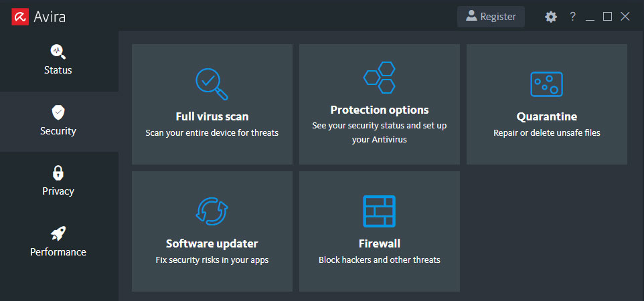Open settings with the gear icon
Screen dimensions: 644x301
pos(551,17)
